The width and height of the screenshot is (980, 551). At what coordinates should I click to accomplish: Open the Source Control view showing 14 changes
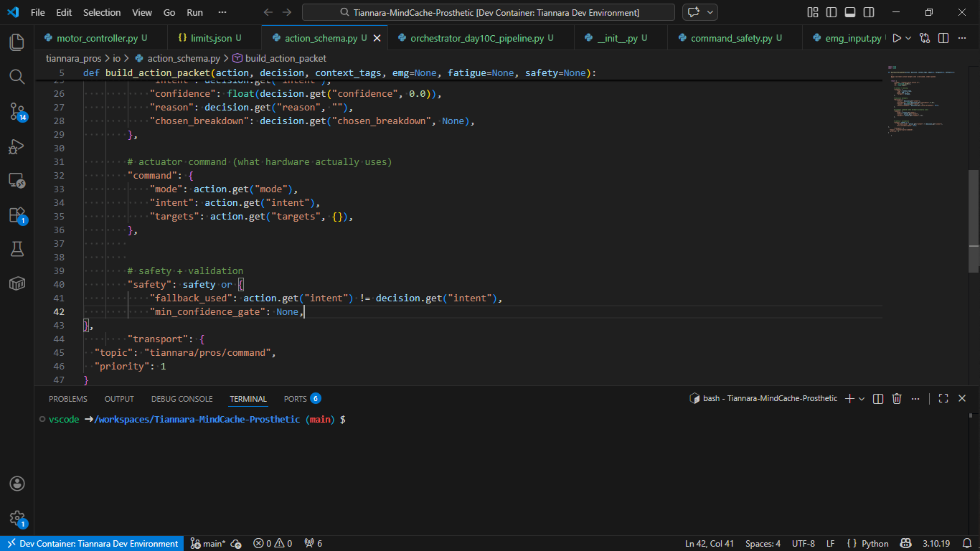click(17, 111)
